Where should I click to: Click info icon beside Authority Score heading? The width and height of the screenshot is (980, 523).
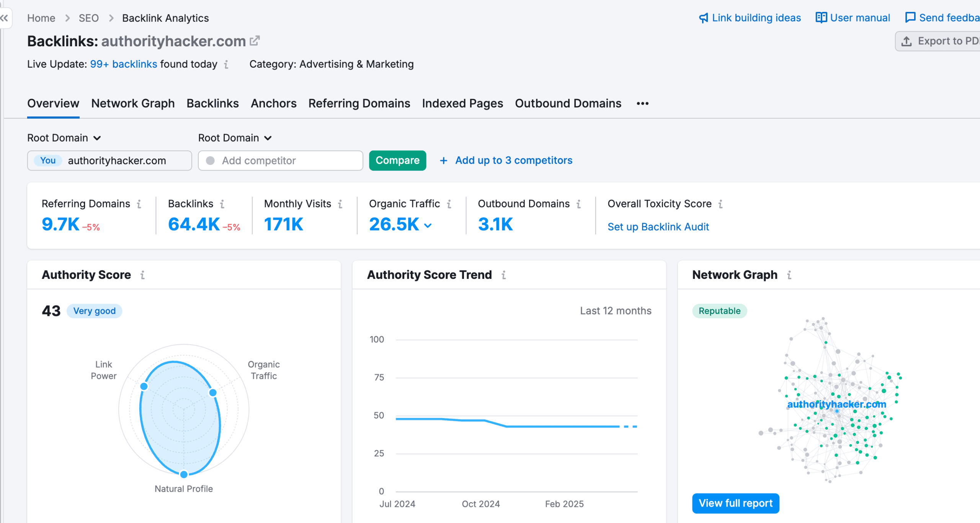142,275
